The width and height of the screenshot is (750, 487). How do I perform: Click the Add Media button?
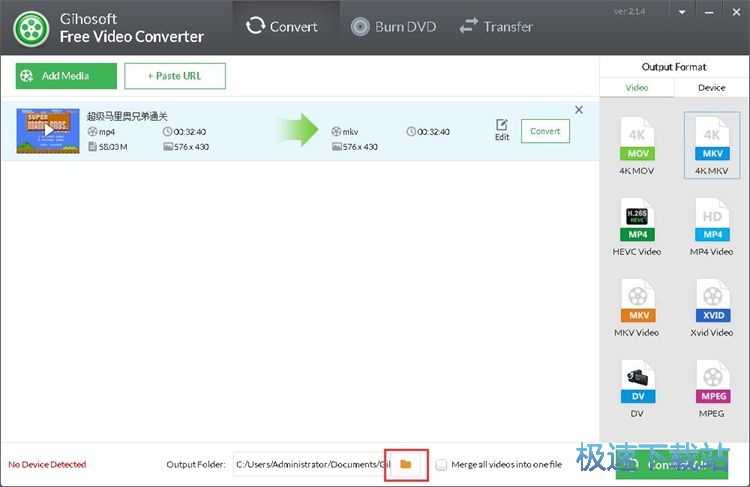(66, 76)
